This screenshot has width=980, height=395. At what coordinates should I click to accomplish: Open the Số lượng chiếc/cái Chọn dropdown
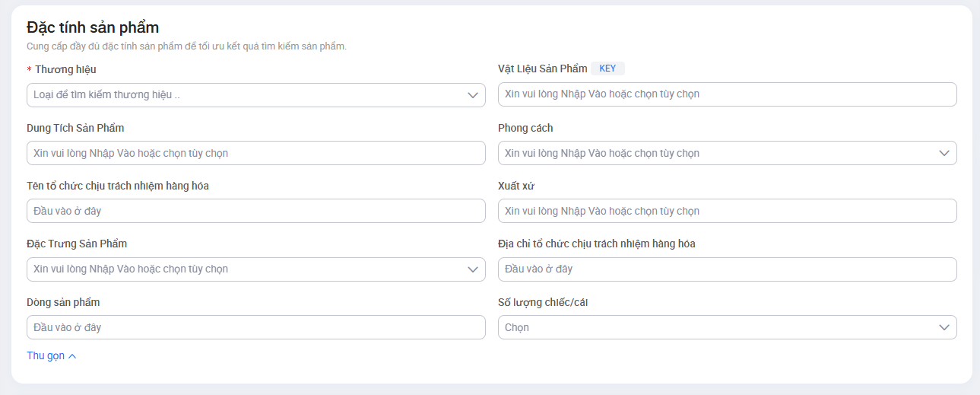(715, 327)
